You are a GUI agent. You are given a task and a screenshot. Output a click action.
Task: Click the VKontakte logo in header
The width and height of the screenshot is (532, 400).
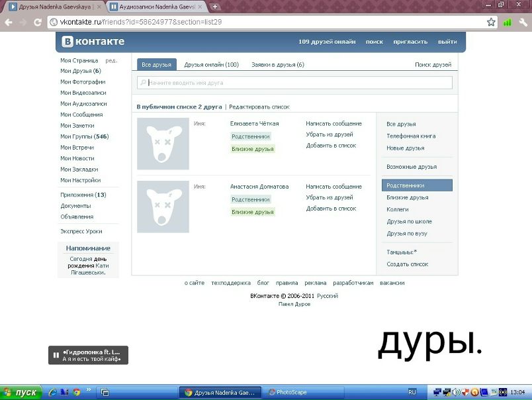[93, 42]
